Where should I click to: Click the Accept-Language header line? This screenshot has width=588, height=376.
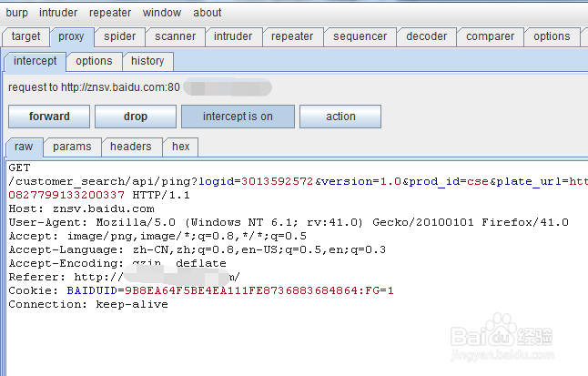click(198, 249)
